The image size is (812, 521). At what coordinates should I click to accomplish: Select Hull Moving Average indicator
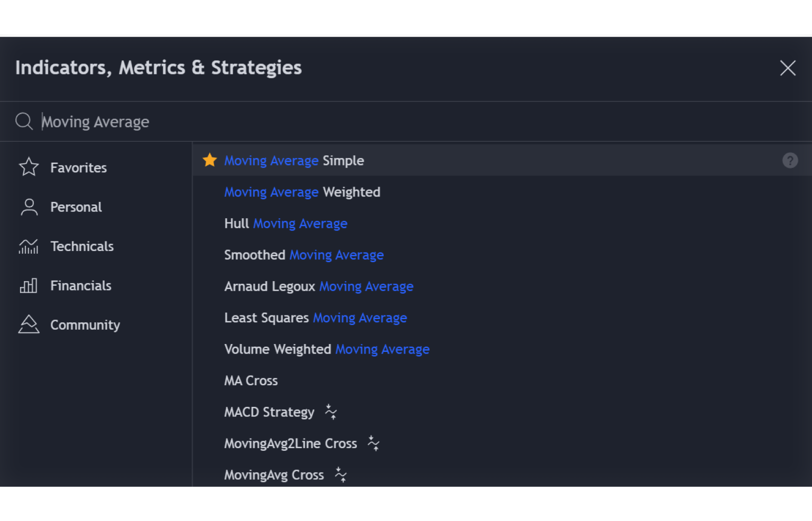click(285, 224)
